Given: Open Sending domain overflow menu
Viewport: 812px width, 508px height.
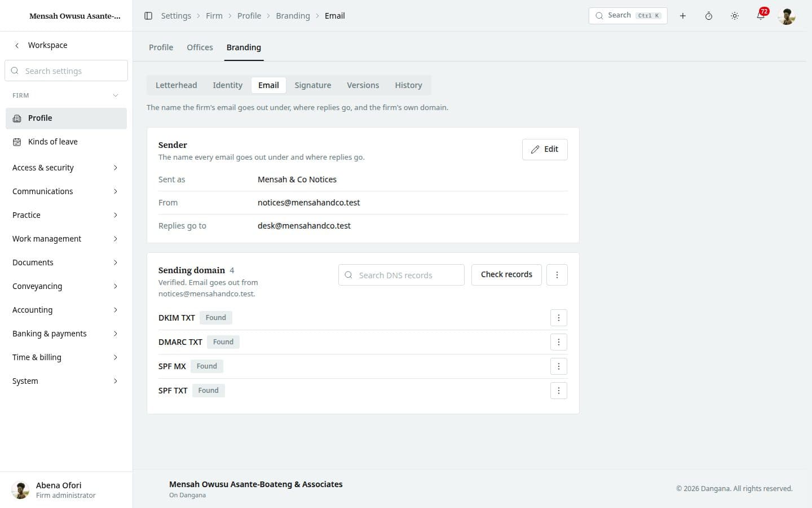Looking at the screenshot, I should click(x=557, y=275).
